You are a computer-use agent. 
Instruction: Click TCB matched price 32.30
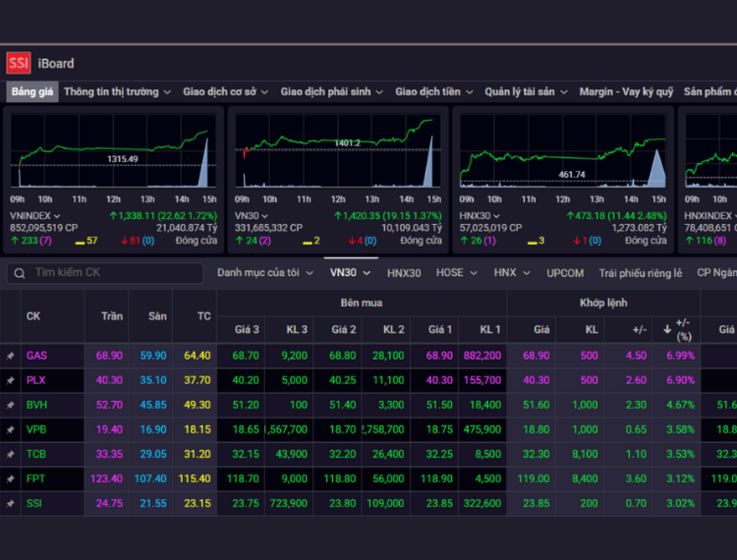536,454
